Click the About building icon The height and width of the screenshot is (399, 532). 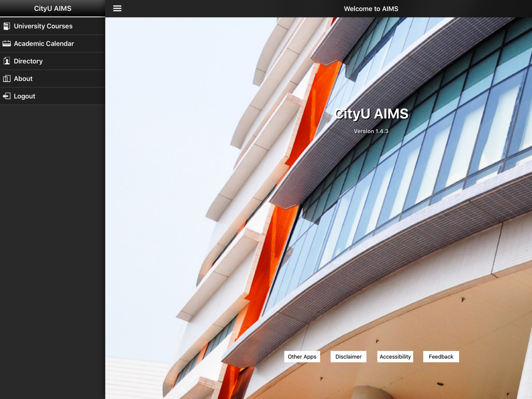6,78
